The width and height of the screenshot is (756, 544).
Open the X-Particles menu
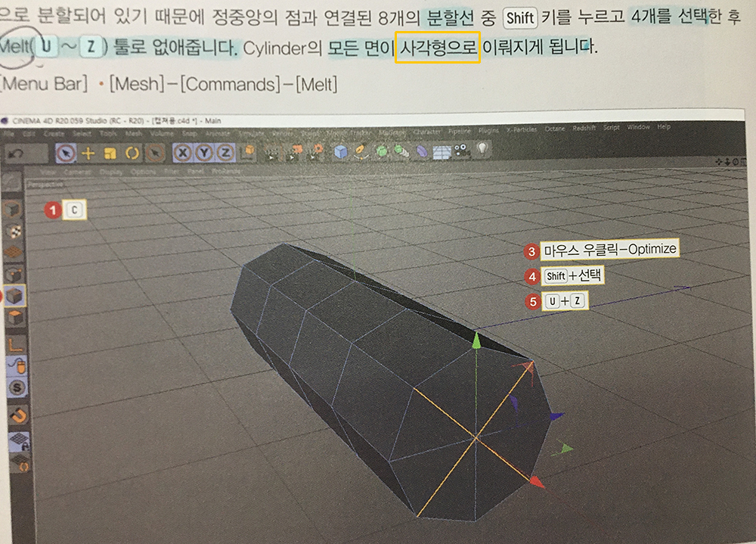coord(521,129)
